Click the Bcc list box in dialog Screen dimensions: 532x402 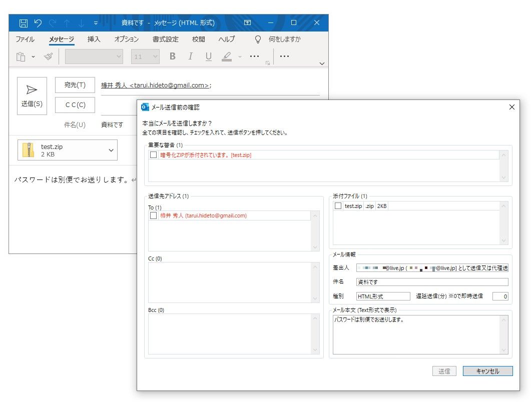point(234,334)
